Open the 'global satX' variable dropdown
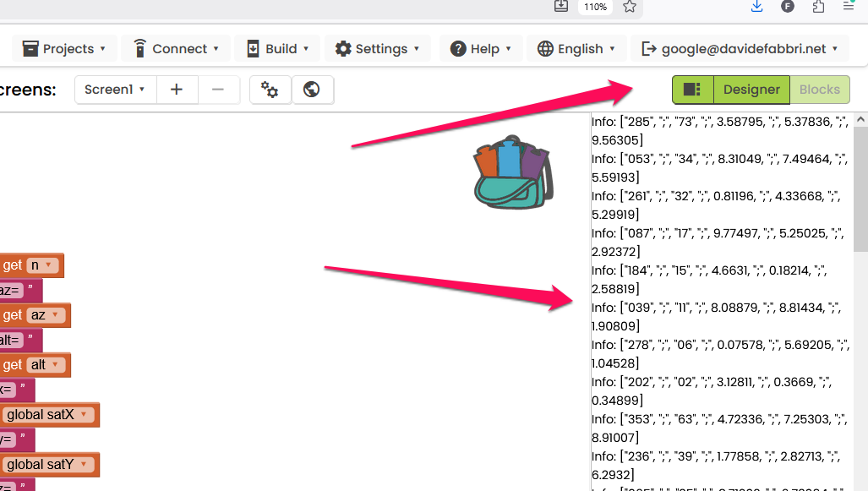Viewport: 868px width, 491px height. (47, 415)
